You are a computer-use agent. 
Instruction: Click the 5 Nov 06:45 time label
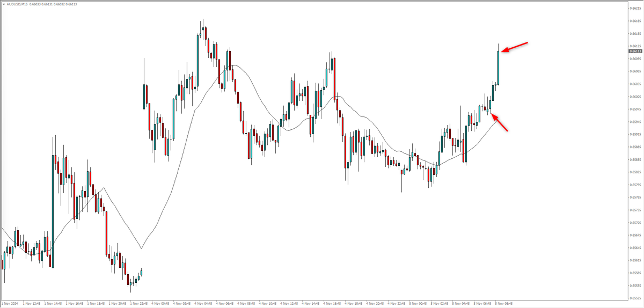[482, 304]
